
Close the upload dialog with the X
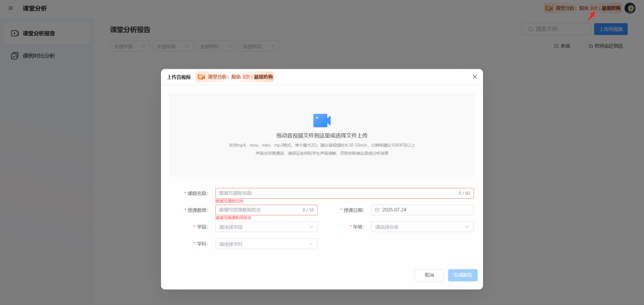point(475,77)
